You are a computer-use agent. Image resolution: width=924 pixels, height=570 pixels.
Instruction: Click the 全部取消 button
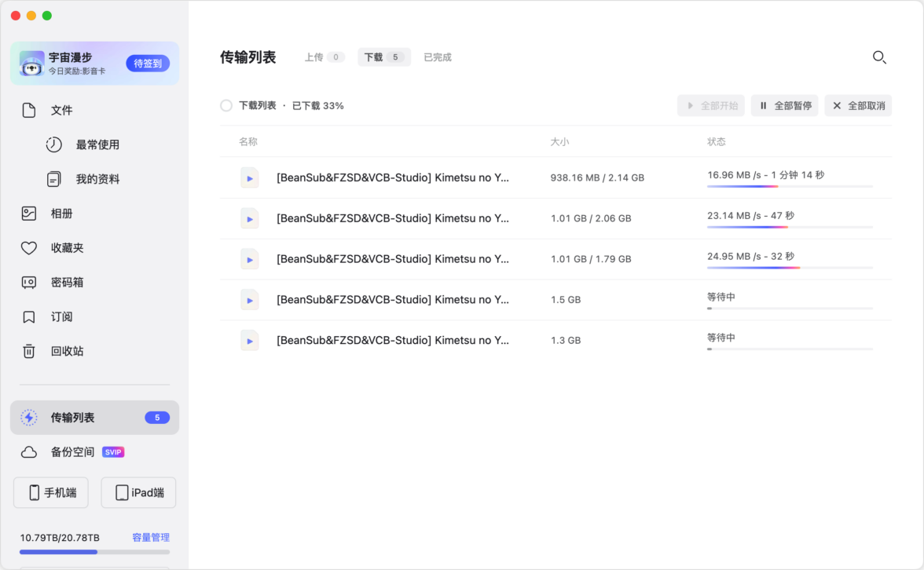pos(858,105)
